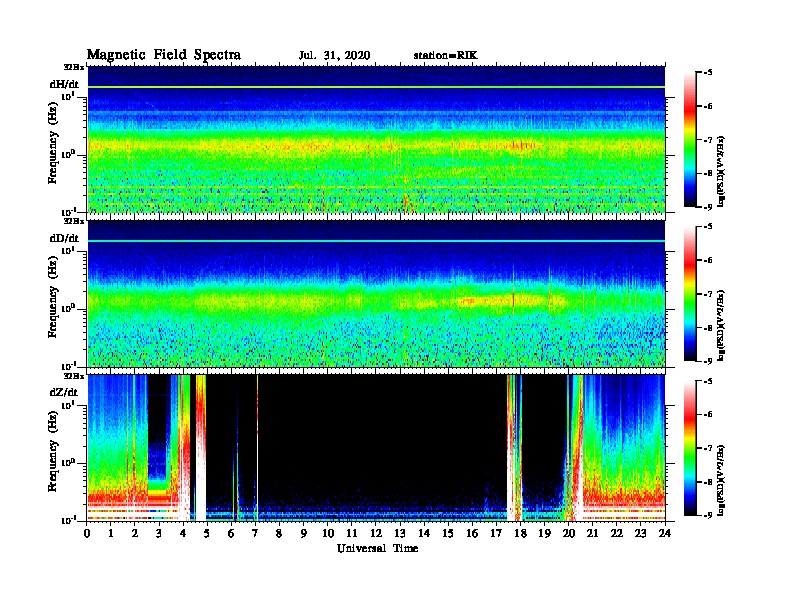Click hour 22 on the Universal Time axis
The height and width of the screenshot is (612, 792).
click(617, 533)
